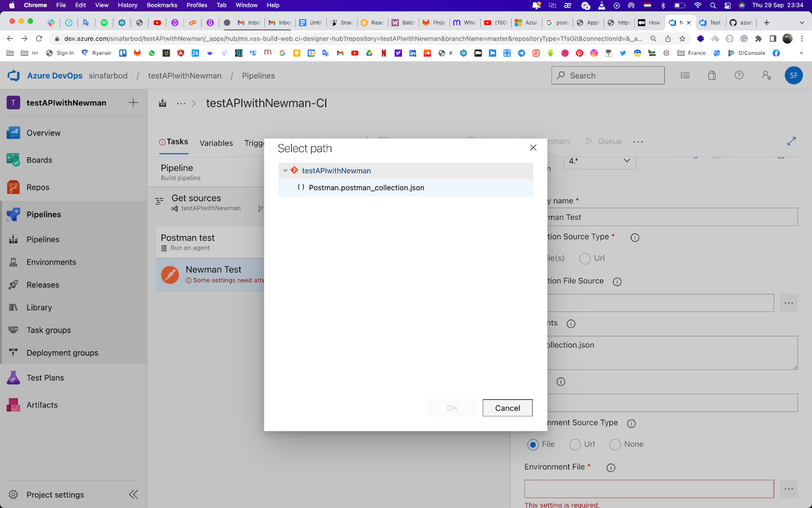This screenshot has width=812, height=508.
Task: Click the Queue button
Action: tap(603, 142)
